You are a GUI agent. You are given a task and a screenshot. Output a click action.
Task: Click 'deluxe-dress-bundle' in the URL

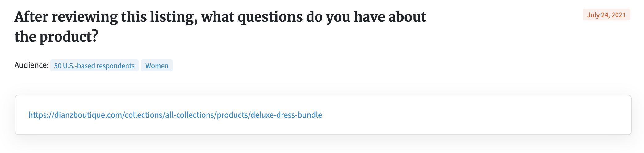pyautogui.click(x=286, y=115)
